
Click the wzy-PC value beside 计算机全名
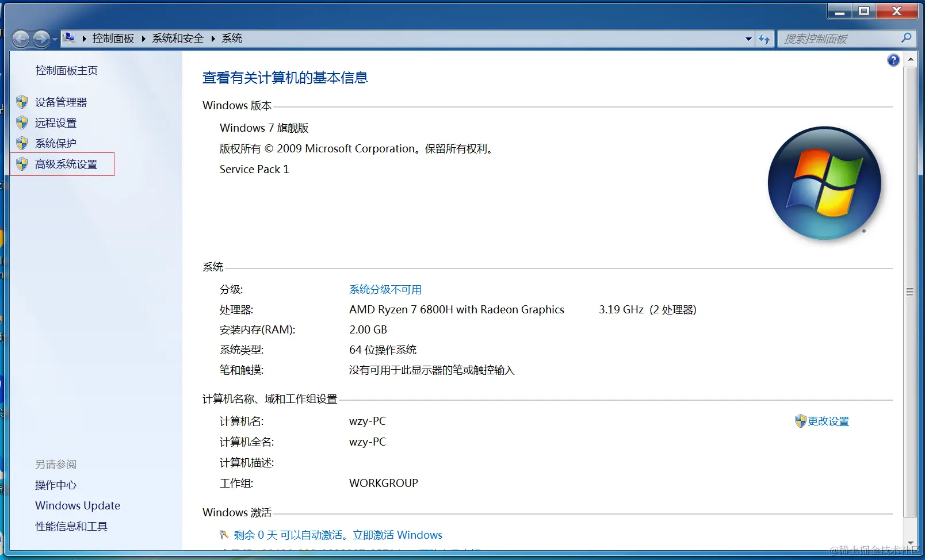pos(368,442)
